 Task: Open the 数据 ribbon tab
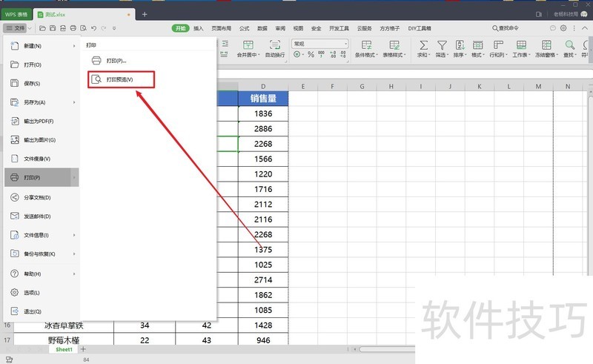point(262,28)
